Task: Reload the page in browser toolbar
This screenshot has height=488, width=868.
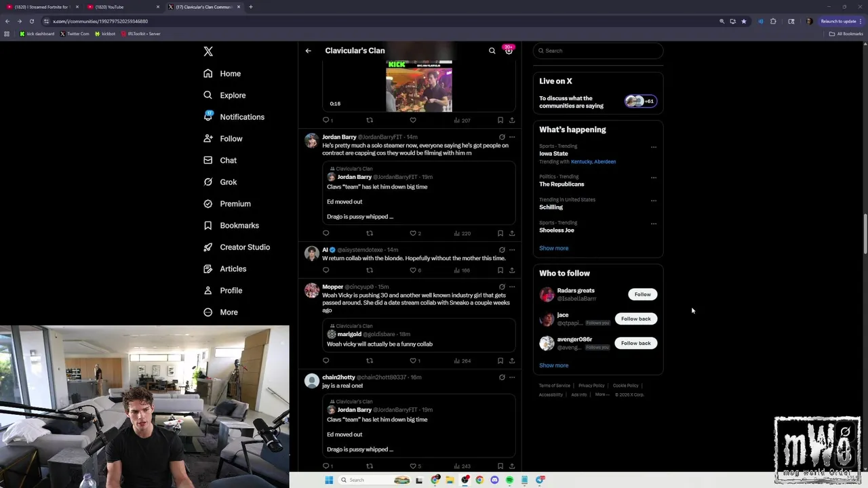Action: pyautogui.click(x=31, y=21)
